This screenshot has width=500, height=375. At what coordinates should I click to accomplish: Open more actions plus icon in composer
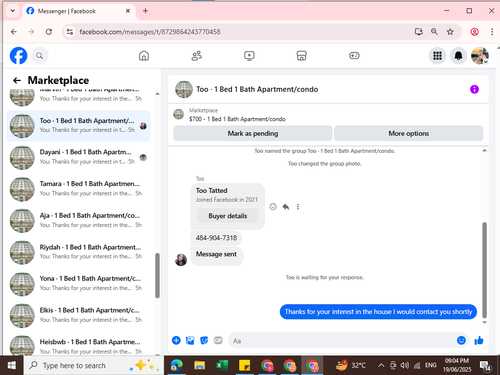click(176, 340)
